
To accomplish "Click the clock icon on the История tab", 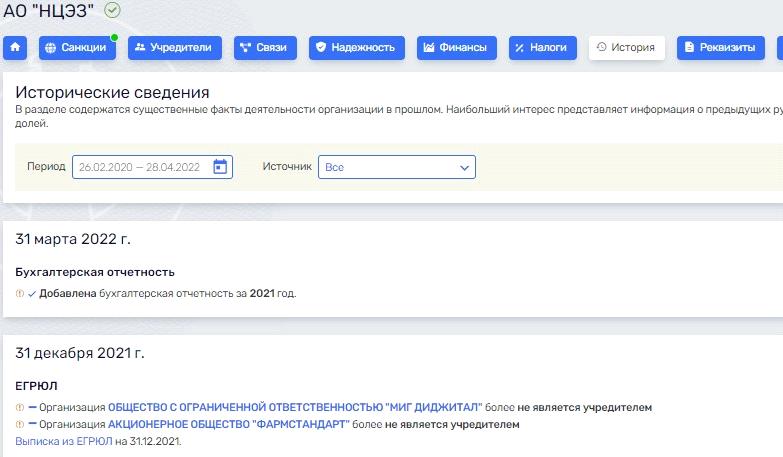I will click(x=602, y=46).
